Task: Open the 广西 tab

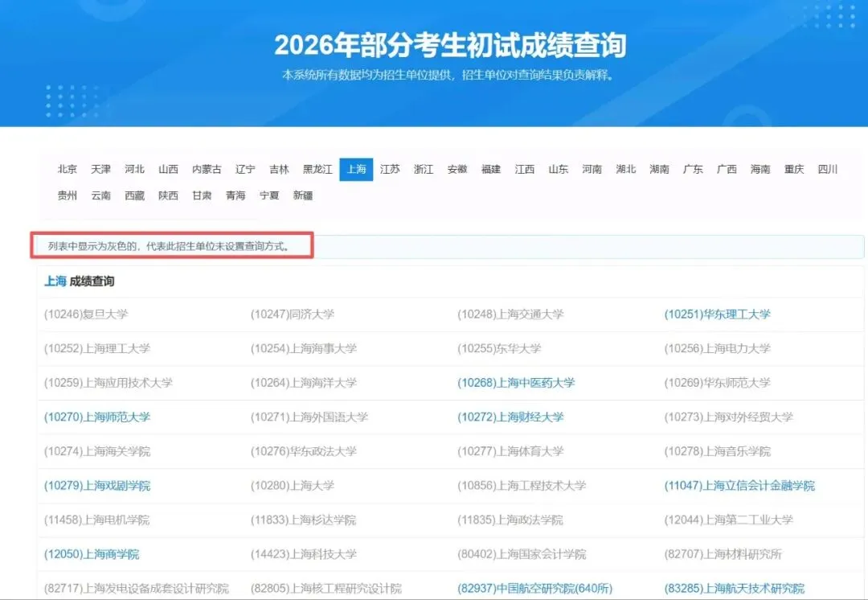Action: tap(727, 169)
